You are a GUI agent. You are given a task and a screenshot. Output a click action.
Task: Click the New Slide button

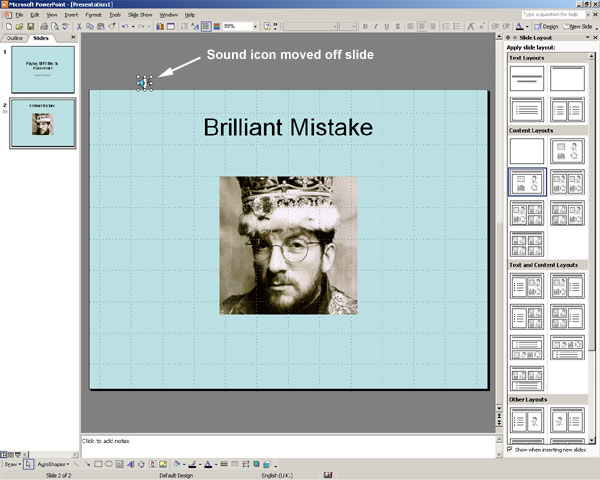[x=575, y=26]
